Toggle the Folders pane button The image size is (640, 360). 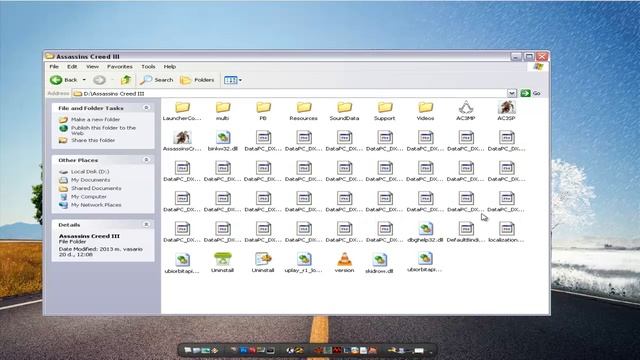click(x=198, y=80)
